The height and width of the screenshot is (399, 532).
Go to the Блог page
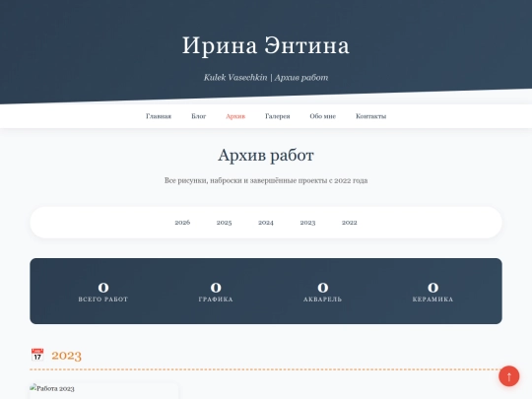pos(198,116)
